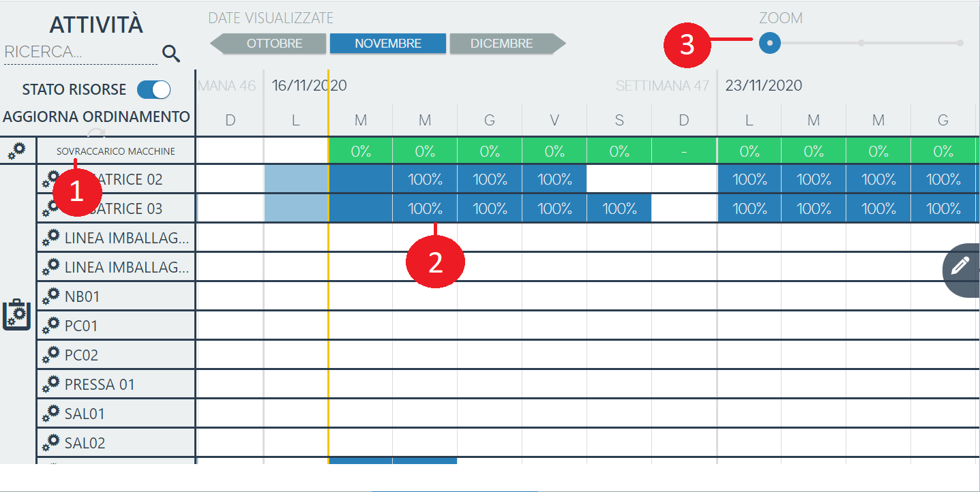
Task: Click the clipboard gear sidebar icon
Action: (17, 314)
